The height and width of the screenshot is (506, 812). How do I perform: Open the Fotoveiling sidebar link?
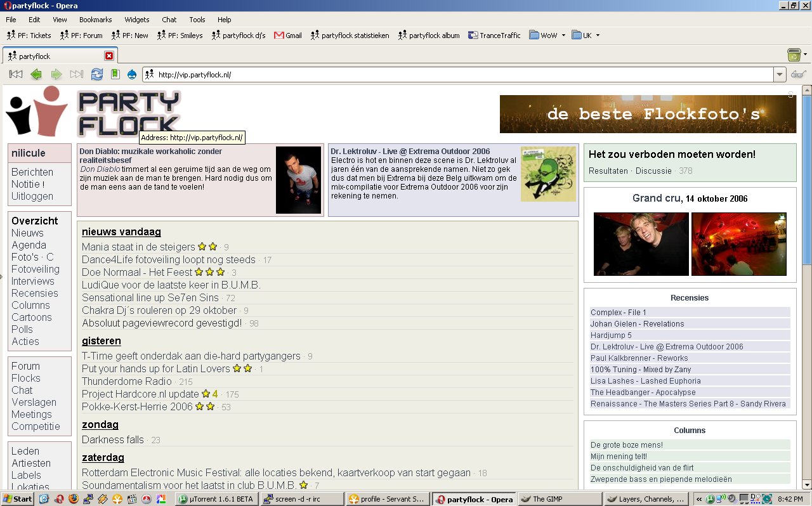(36, 269)
